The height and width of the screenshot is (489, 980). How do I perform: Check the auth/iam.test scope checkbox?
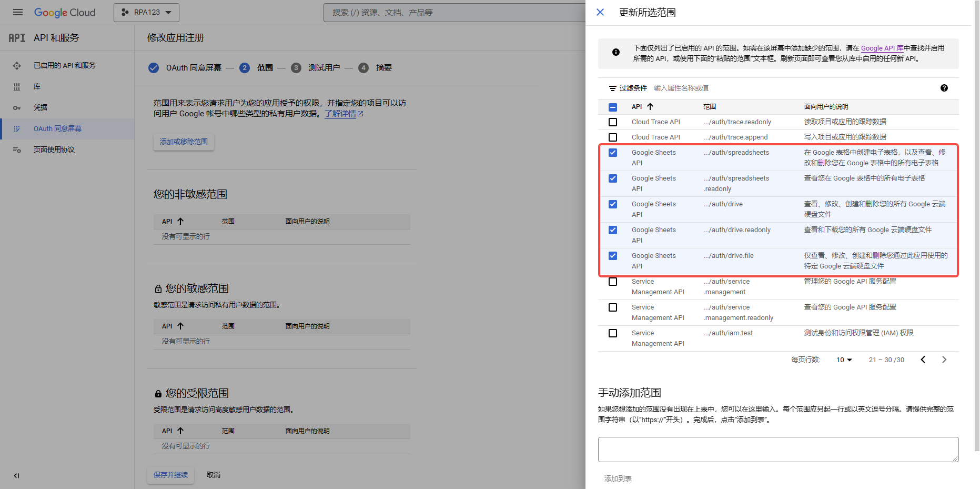pyautogui.click(x=613, y=333)
